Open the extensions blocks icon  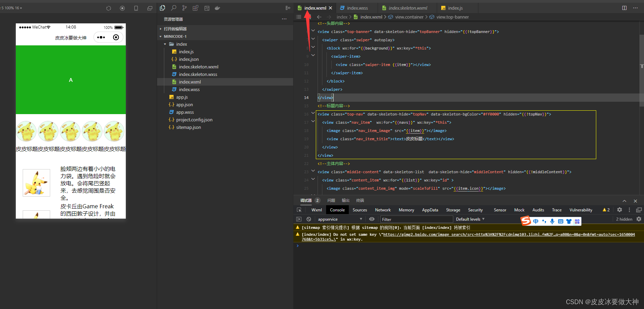coord(196,8)
